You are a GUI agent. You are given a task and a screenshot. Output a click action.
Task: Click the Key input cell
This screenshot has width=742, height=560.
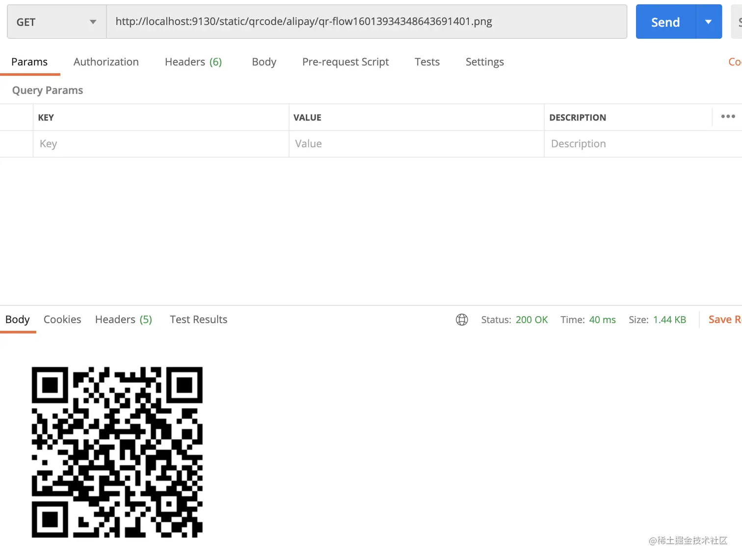[x=161, y=144]
